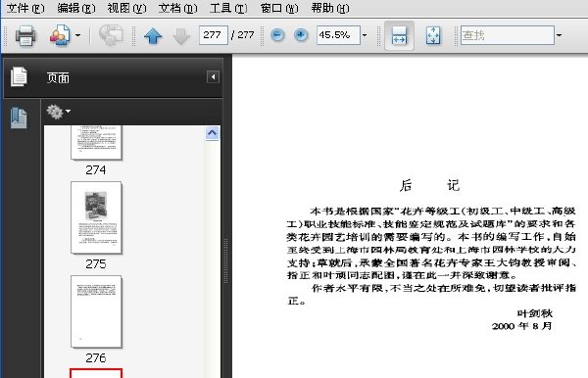Collapse the 页面 panel with arrow button
The width and height of the screenshot is (588, 378).
pos(213,77)
